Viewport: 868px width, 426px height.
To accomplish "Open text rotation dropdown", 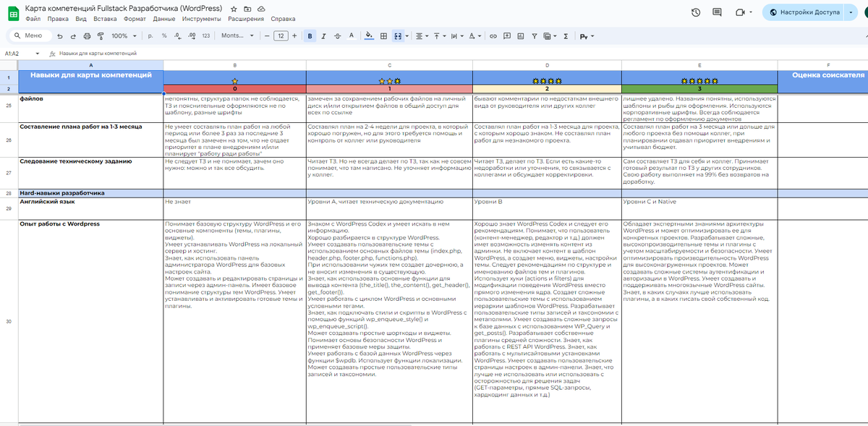I will pos(474,35).
